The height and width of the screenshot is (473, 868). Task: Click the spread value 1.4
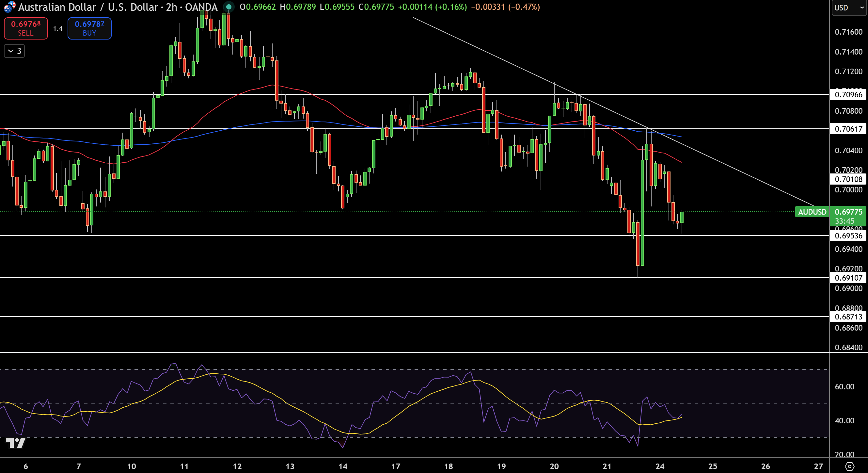pyautogui.click(x=58, y=29)
